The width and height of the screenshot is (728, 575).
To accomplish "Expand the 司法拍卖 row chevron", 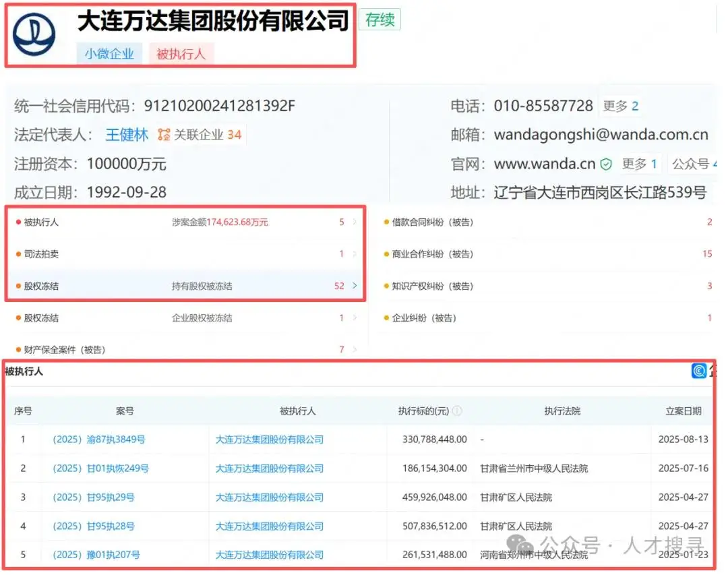I will click(355, 253).
